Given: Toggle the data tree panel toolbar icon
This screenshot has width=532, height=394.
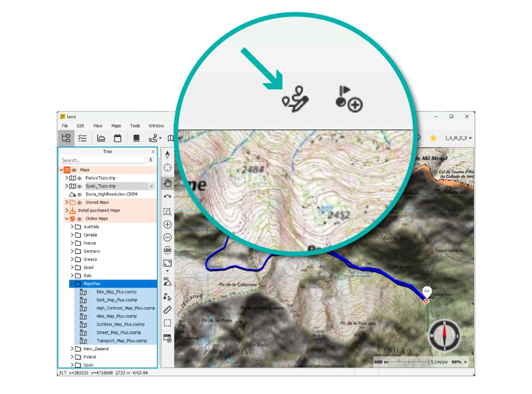Looking at the screenshot, I should (66, 138).
